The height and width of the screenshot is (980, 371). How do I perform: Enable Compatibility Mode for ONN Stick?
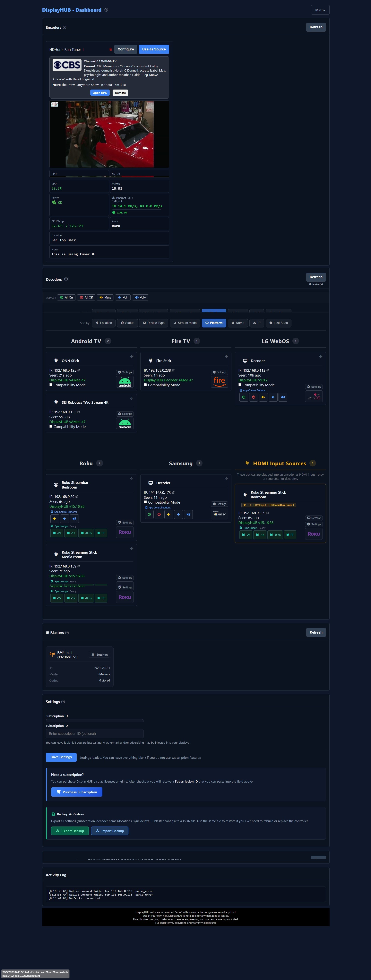click(x=51, y=385)
